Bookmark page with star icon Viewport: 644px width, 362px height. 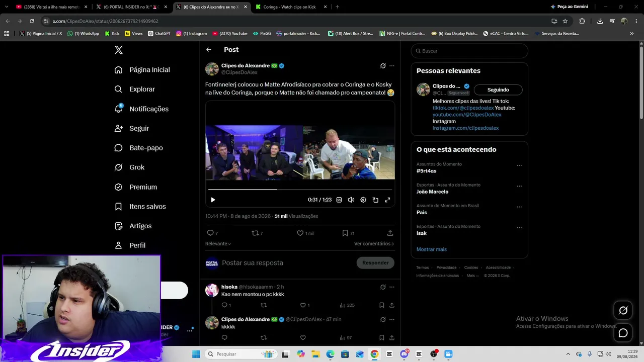565,21
